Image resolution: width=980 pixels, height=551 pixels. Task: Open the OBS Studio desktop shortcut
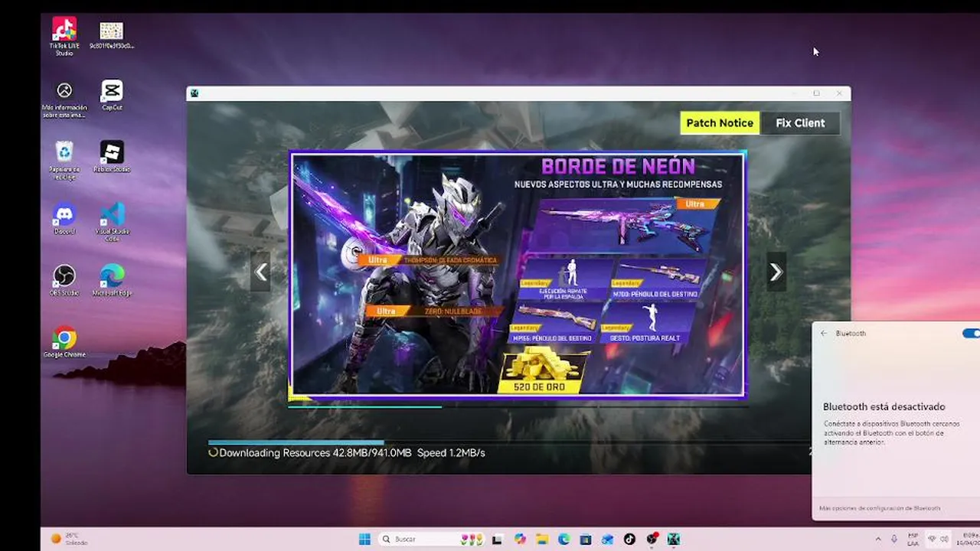pyautogui.click(x=64, y=280)
